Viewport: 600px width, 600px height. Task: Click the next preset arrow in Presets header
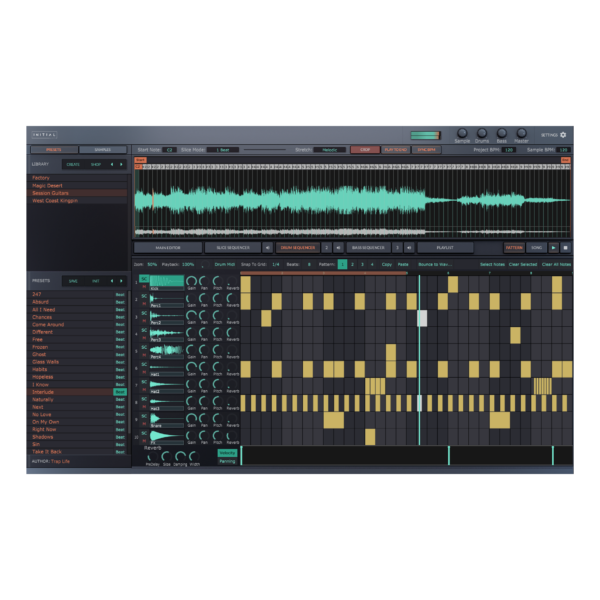[x=121, y=281]
